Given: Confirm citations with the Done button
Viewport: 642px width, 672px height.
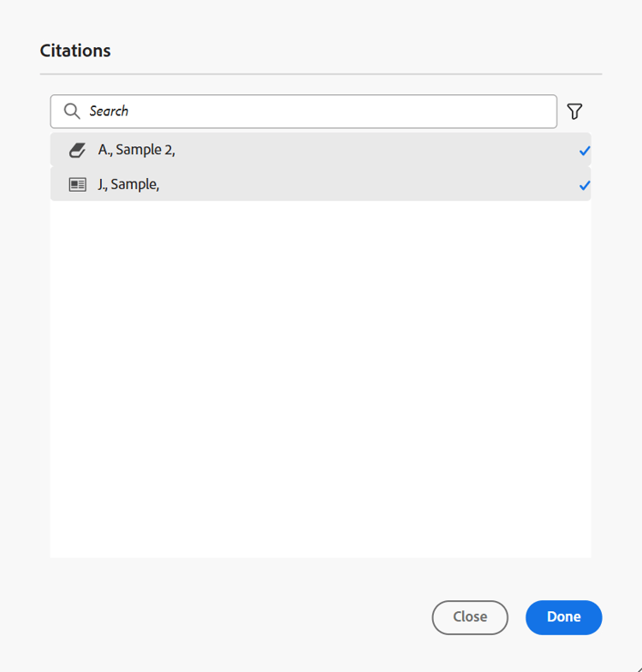Looking at the screenshot, I should (x=563, y=617).
